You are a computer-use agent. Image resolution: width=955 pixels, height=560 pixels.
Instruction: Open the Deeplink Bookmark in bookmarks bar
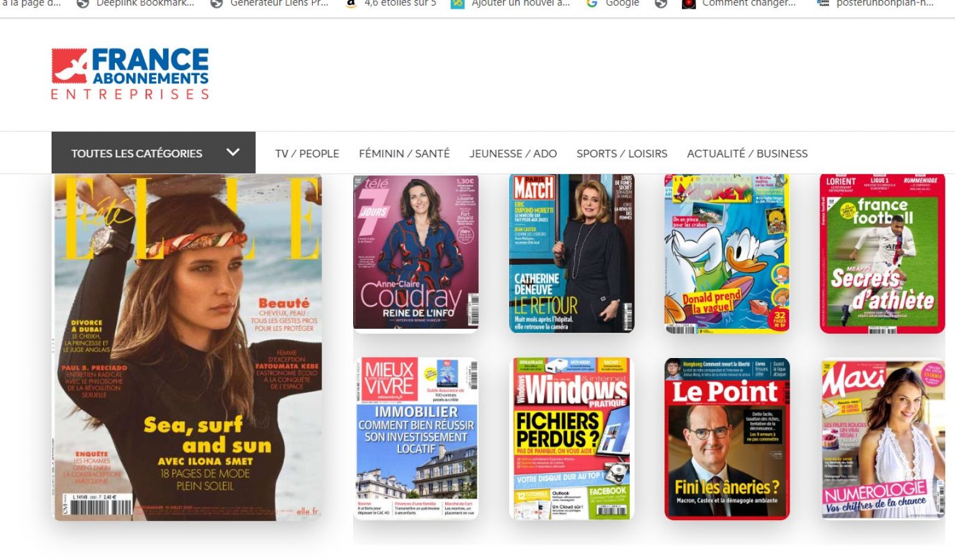(x=135, y=4)
